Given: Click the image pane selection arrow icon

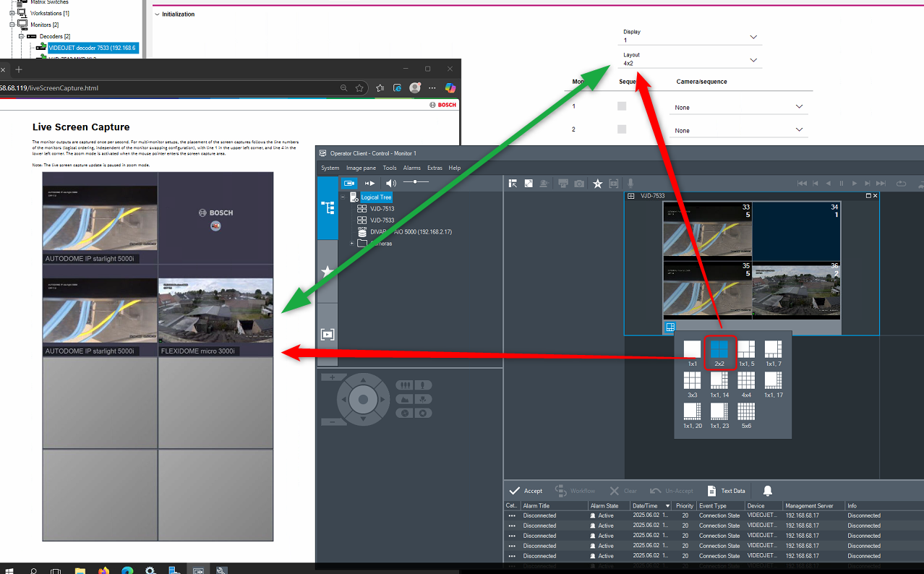Looking at the screenshot, I should click(x=514, y=184).
